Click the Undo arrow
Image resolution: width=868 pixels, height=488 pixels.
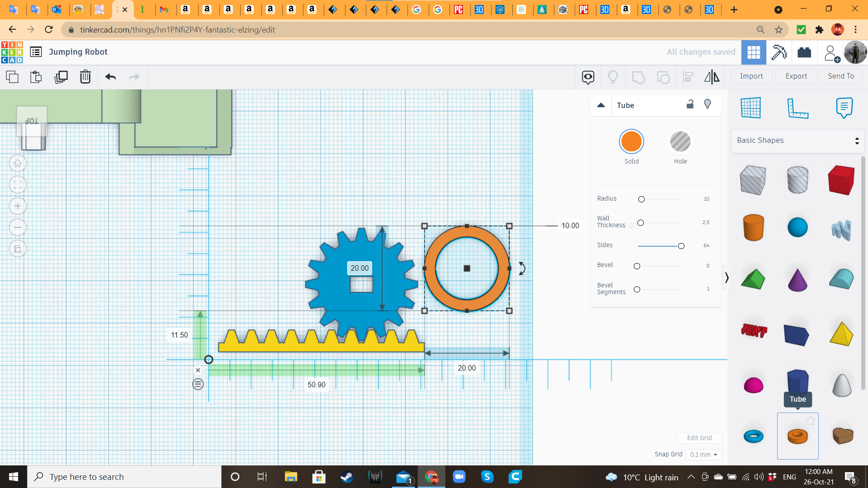tap(110, 77)
